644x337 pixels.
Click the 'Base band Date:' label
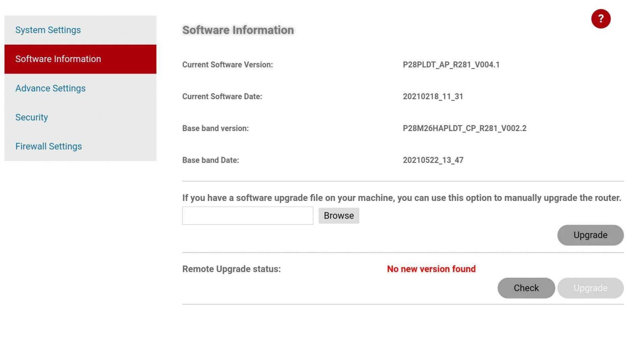(x=211, y=160)
